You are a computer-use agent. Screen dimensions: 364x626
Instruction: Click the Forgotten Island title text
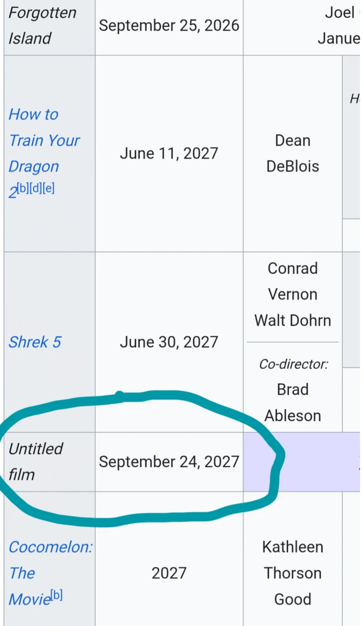(42, 25)
